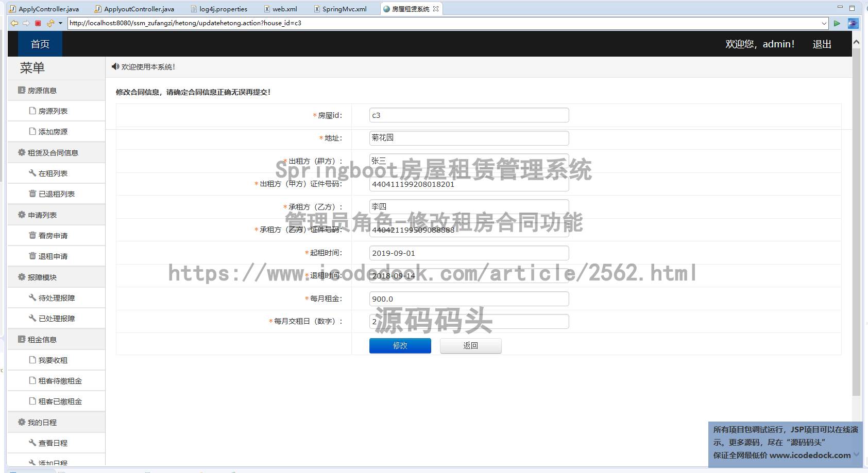868x473 pixels.
Task: Click the wrench icon beside 已处理报障
Action: (x=32, y=318)
